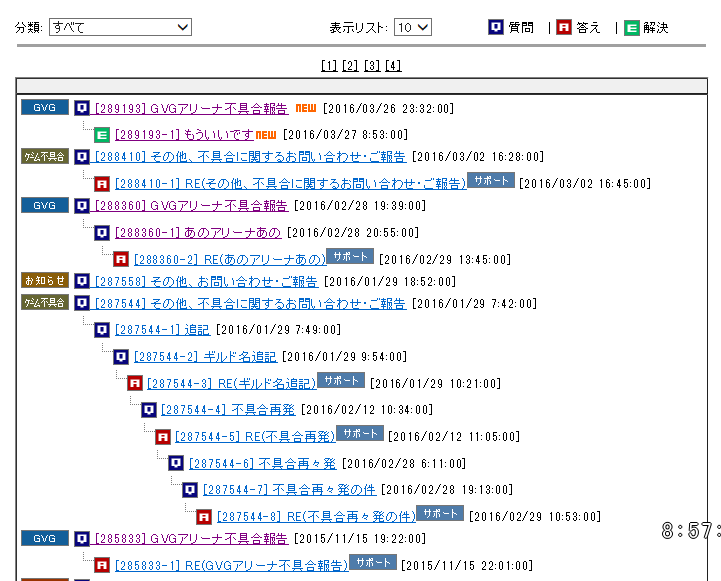The image size is (721, 581).
Task: Click ゲーム不具合 tag beside thread 288410
Action: point(45,156)
